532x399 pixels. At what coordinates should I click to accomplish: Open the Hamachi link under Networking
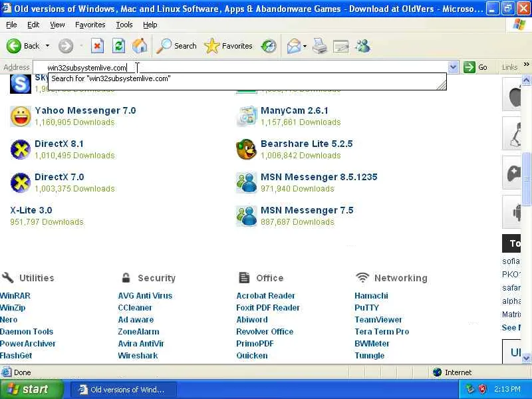(x=371, y=296)
